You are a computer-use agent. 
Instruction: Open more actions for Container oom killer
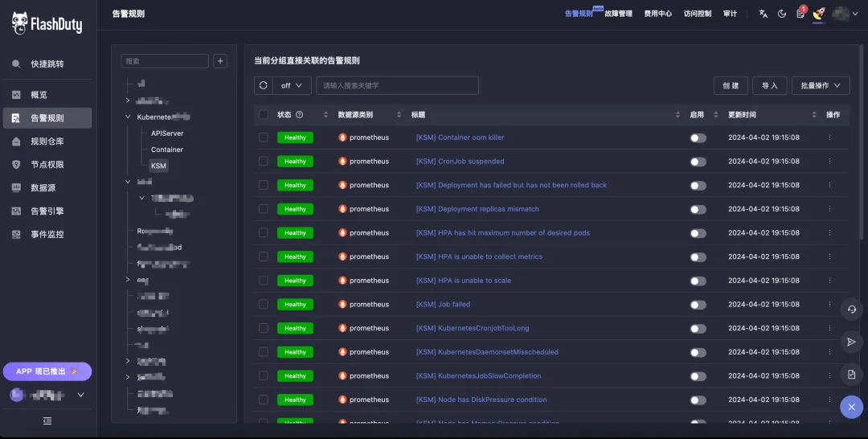point(829,137)
